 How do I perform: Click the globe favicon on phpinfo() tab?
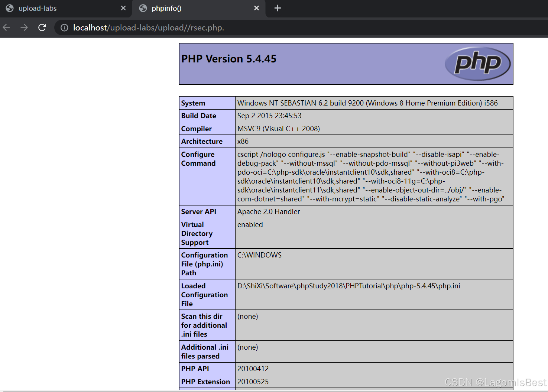143,8
